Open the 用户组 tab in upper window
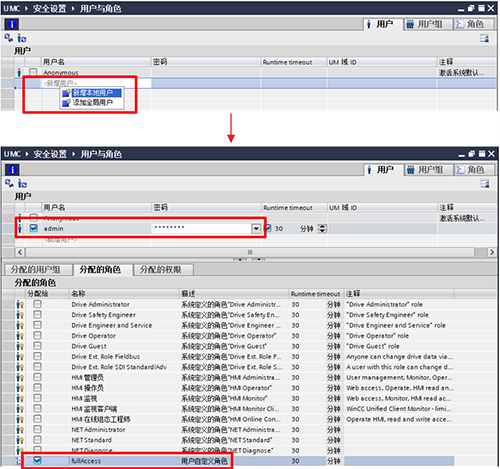Screen dimensions: 500x469 [x=428, y=24]
